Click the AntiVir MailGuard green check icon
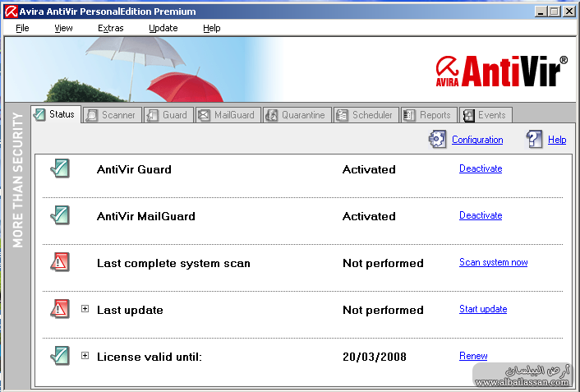This screenshot has width=580, height=392. point(60,215)
